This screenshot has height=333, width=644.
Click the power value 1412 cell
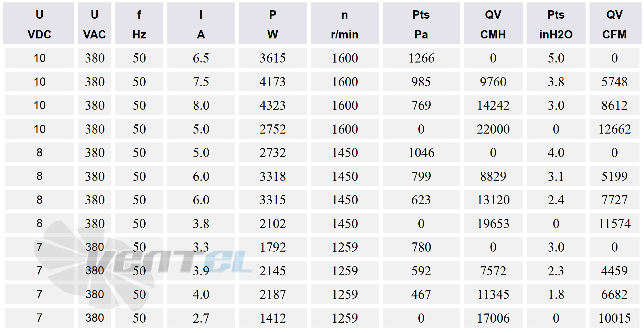[x=273, y=318]
